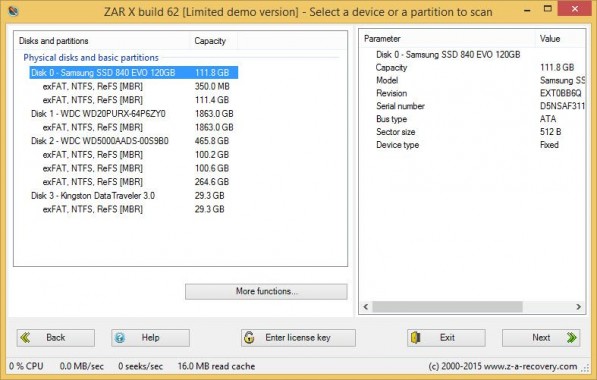Image resolution: width=597 pixels, height=380 pixels.
Task: Select the 29.3 GB partition under Disk 3
Action: click(133, 209)
